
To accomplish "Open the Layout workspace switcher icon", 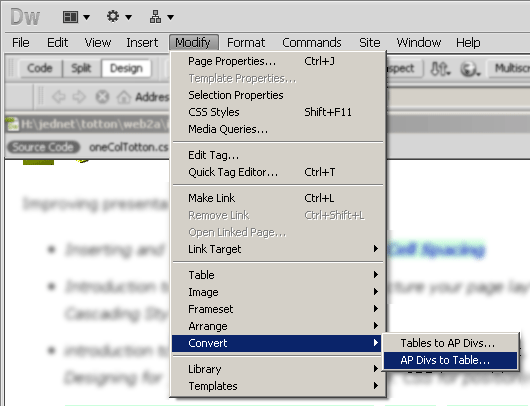I will pos(70,17).
